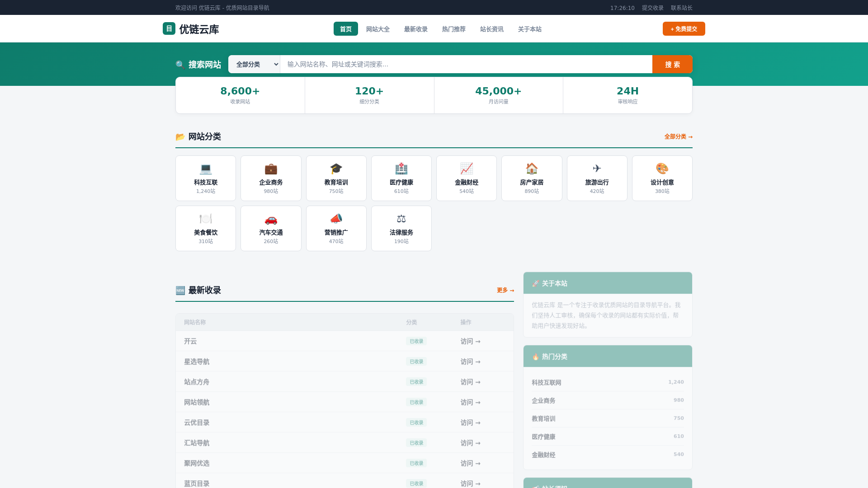The image size is (868, 488).
Task: Click the 优链云库 site title
Action: tap(199, 29)
